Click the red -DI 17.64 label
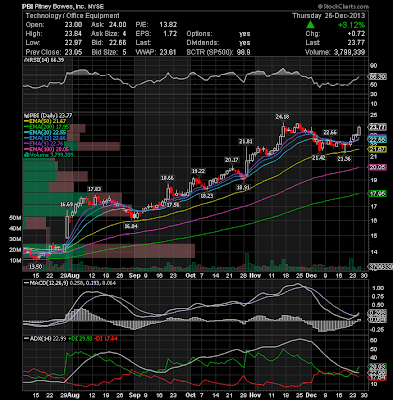This screenshot has height=400, width=393. [105, 339]
